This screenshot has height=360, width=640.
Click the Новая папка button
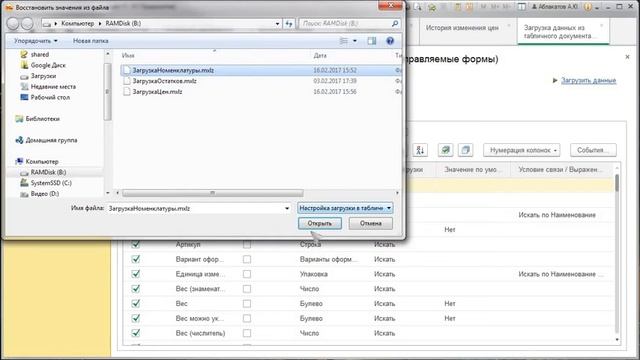[x=91, y=41]
